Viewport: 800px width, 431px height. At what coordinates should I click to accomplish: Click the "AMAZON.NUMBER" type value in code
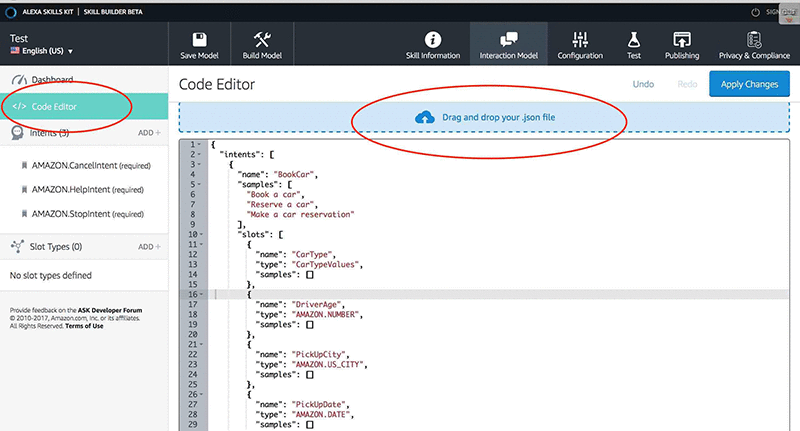[x=327, y=314]
